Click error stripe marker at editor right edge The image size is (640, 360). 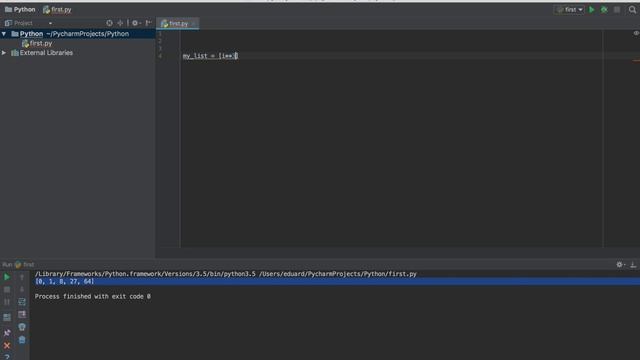click(636, 61)
